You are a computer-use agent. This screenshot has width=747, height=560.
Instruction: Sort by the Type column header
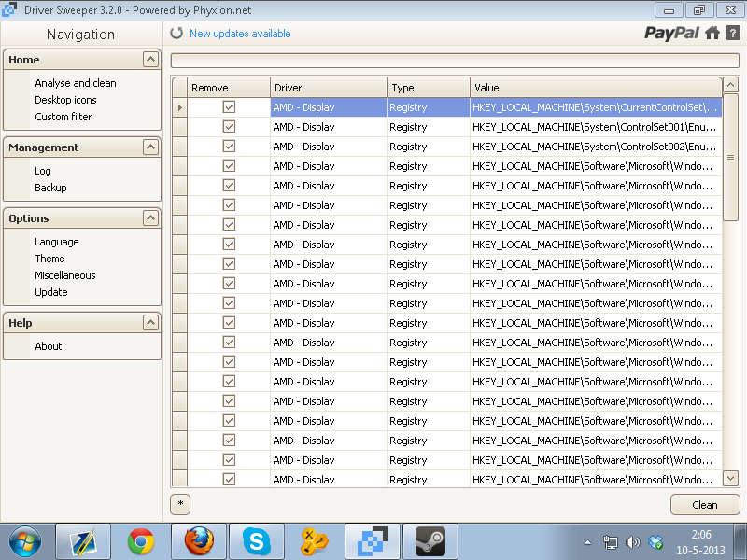click(x=429, y=88)
